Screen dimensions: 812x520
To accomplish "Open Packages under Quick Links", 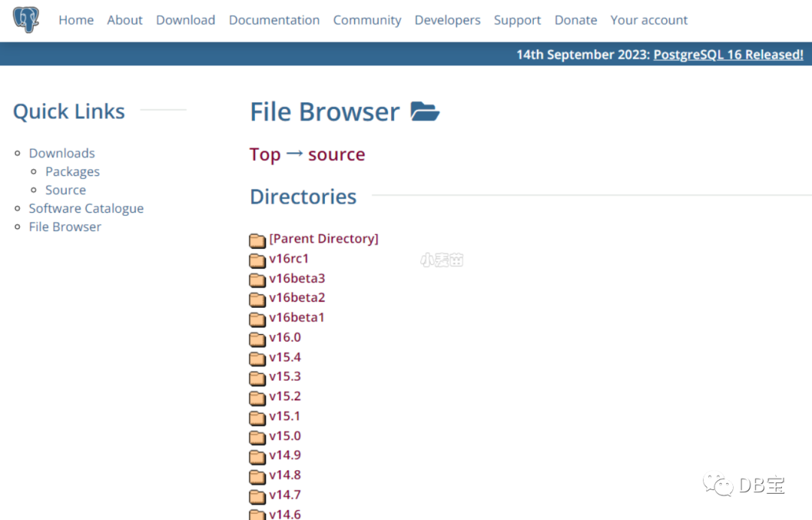I will [x=72, y=172].
